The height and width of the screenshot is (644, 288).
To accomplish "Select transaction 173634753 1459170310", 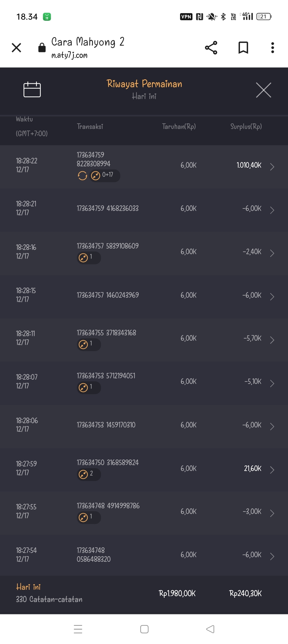I will click(106, 425).
